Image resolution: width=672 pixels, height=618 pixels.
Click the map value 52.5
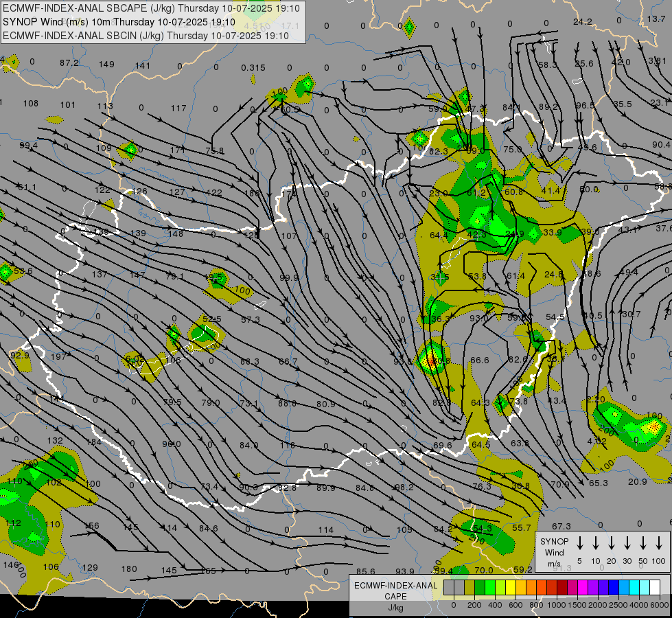(x=212, y=319)
